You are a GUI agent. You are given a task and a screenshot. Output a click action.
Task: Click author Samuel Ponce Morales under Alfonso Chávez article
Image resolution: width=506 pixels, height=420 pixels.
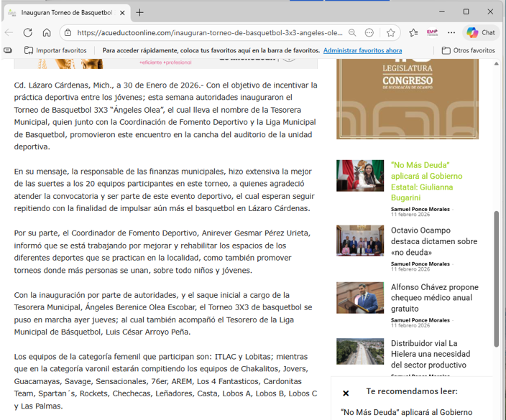click(x=420, y=320)
